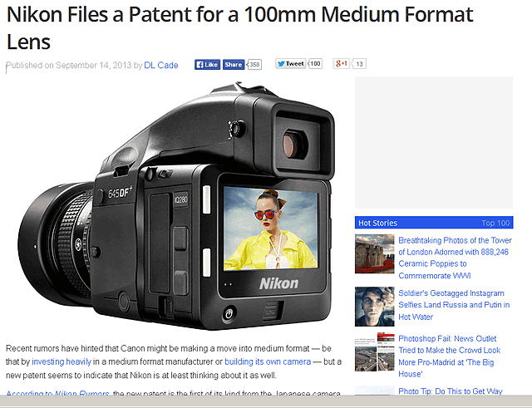
Task: Open the Top 100 link in Hot Stories
Action: point(495,223)
